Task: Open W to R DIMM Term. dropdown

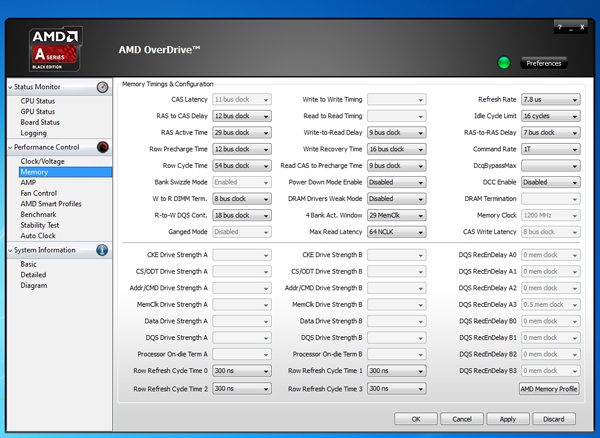Action: click(242, 199)
